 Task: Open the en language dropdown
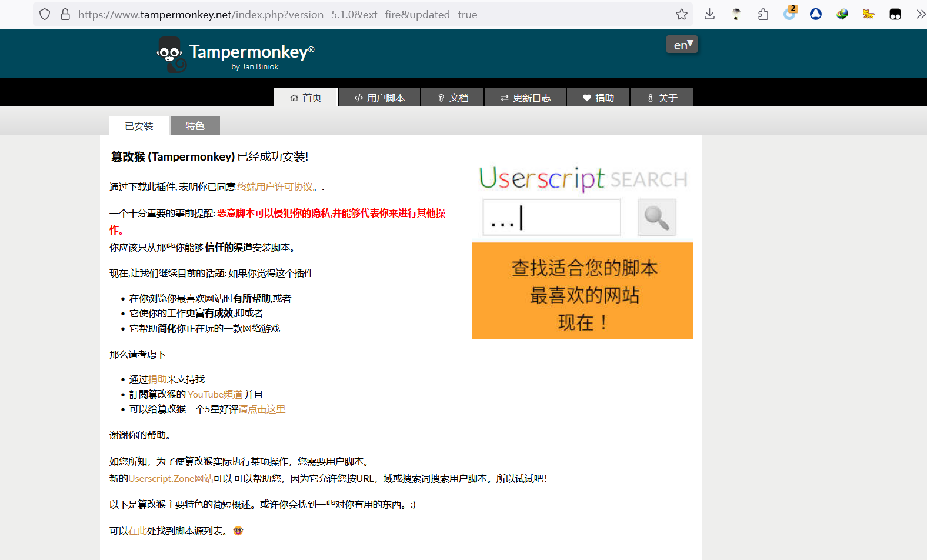682,44
